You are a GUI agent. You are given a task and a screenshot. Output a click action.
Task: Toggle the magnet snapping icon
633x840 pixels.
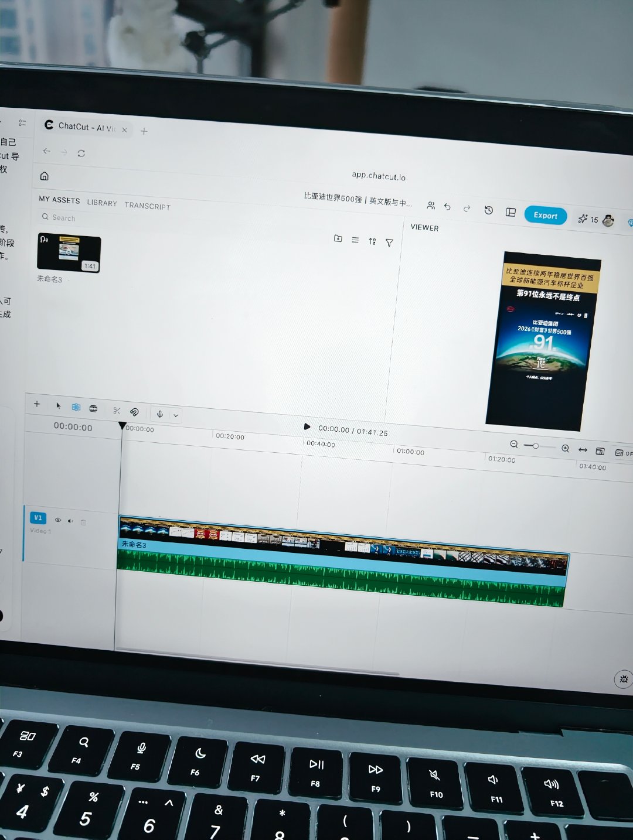click(x=134, y=412)
